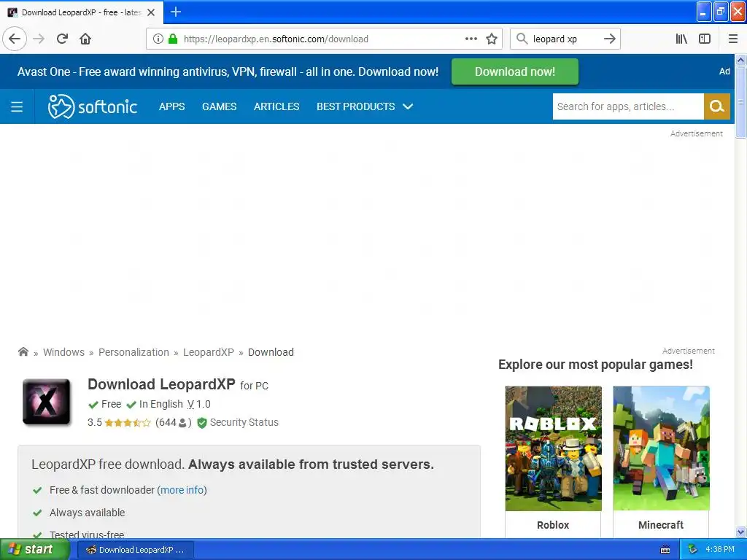Click the page scrollbar down arrow
Viewport: 747px width, 560px height.
tap(740, 532)
